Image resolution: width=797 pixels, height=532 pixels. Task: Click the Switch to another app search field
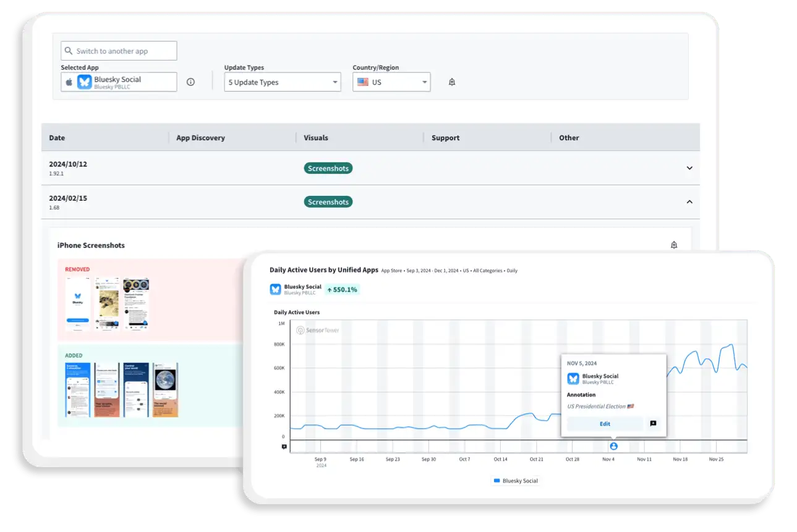tap(118, 50)
